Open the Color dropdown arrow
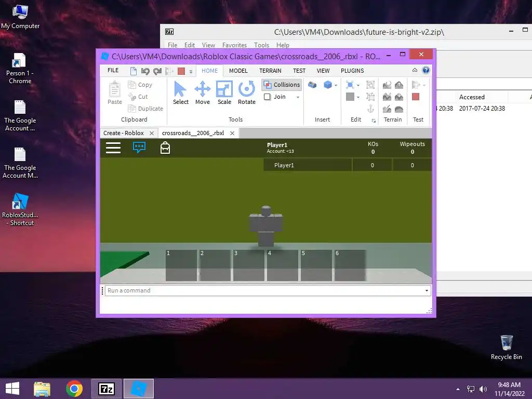The height and width of the screenshot is (399, 532). click(358, 97)
